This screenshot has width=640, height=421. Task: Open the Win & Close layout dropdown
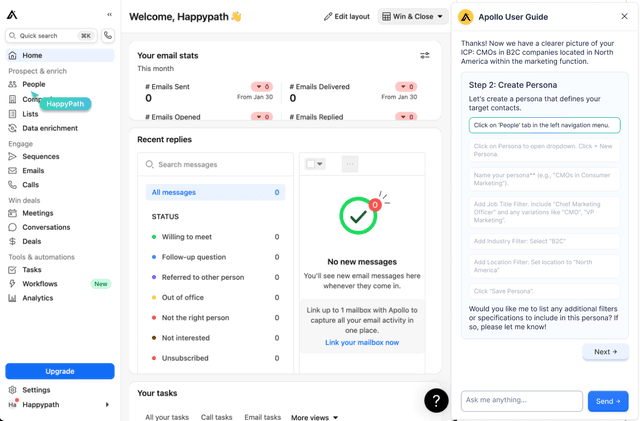point(413,17)
